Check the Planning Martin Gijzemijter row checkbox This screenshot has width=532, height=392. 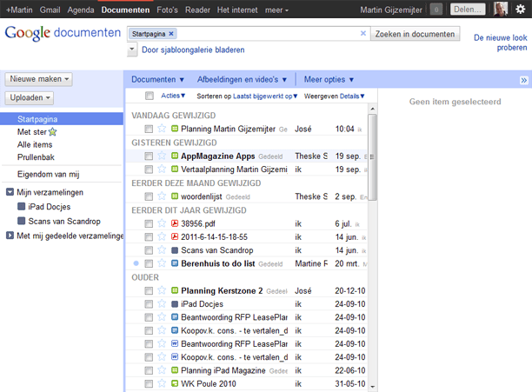pos(149,129)
